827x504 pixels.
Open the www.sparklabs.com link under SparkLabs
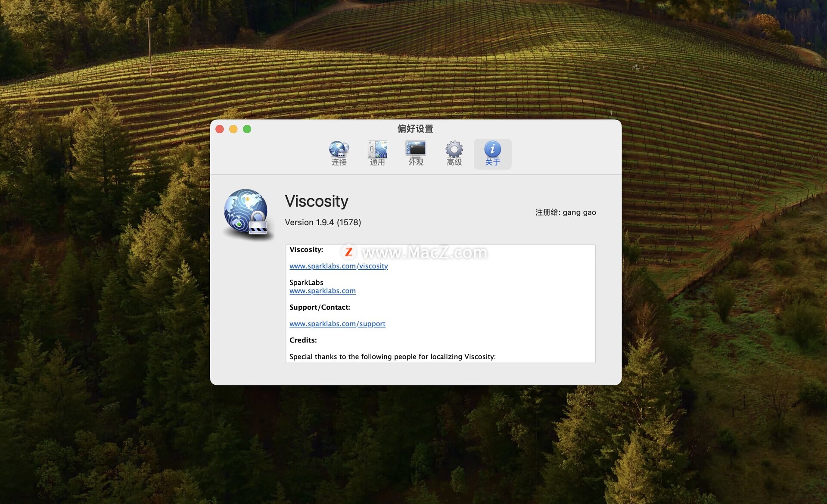point(323,291)
